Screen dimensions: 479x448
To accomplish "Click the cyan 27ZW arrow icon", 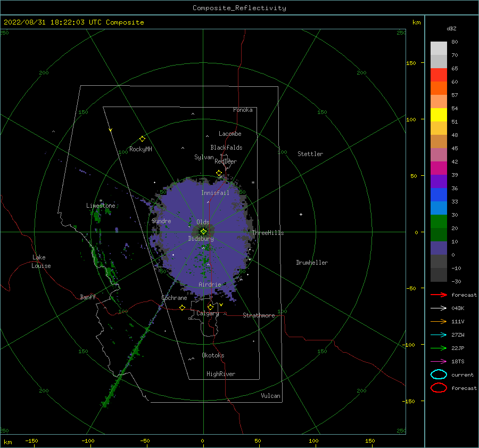I will point(439,335).
